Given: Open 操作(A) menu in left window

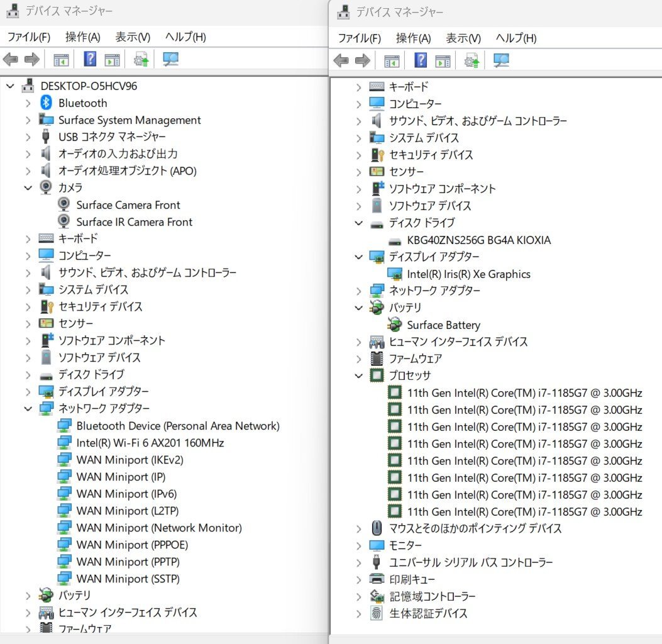Looking at the screenshot, I should tap(83, 36).
